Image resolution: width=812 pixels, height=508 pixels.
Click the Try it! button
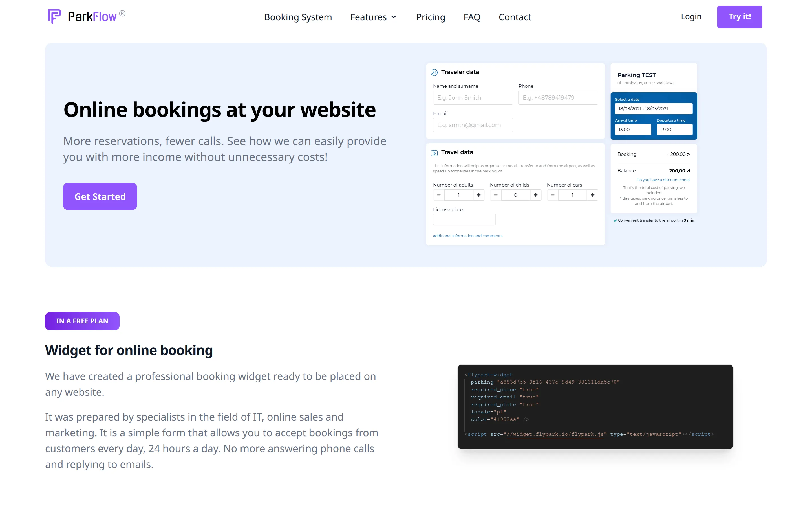740,17
